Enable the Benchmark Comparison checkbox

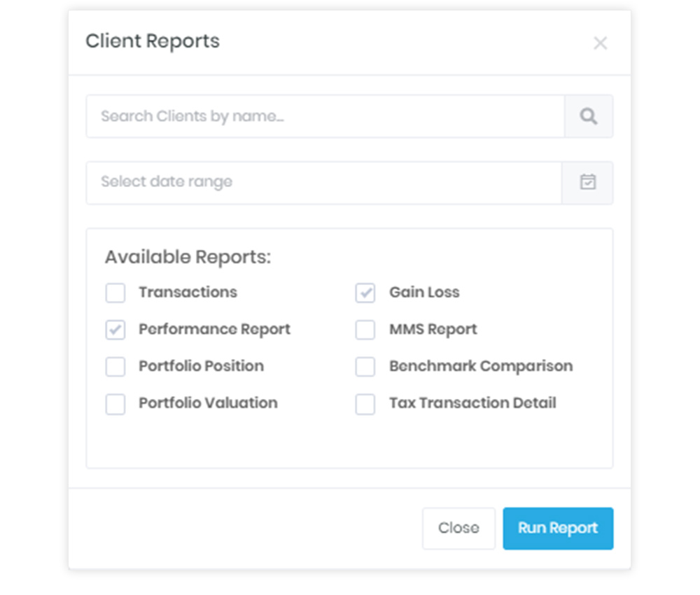[x=365, y=367]
